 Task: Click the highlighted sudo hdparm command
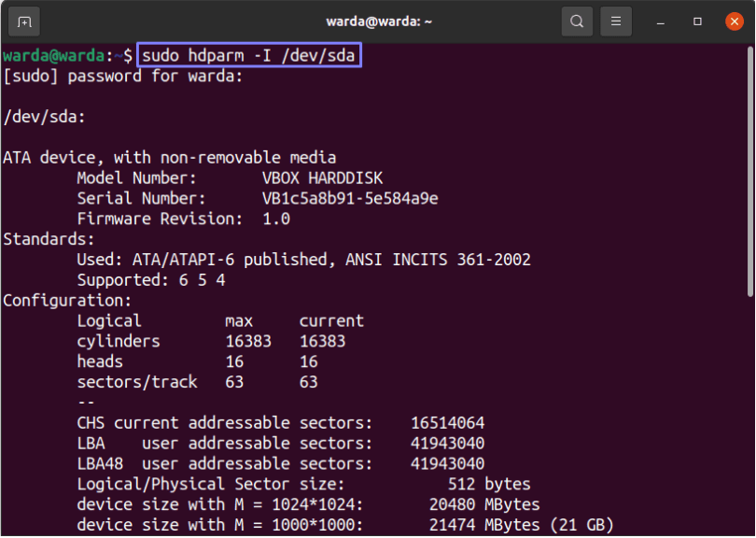[249, 55]
